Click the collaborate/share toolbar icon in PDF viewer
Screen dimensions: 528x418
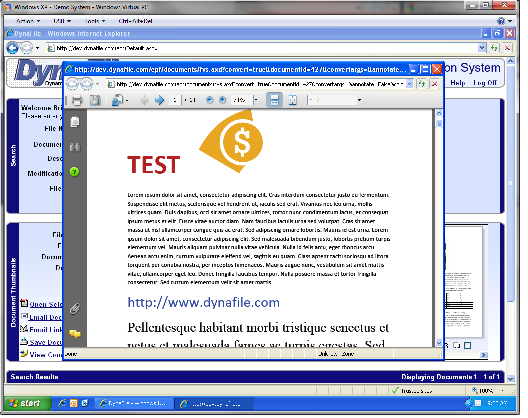click(117, 101)
